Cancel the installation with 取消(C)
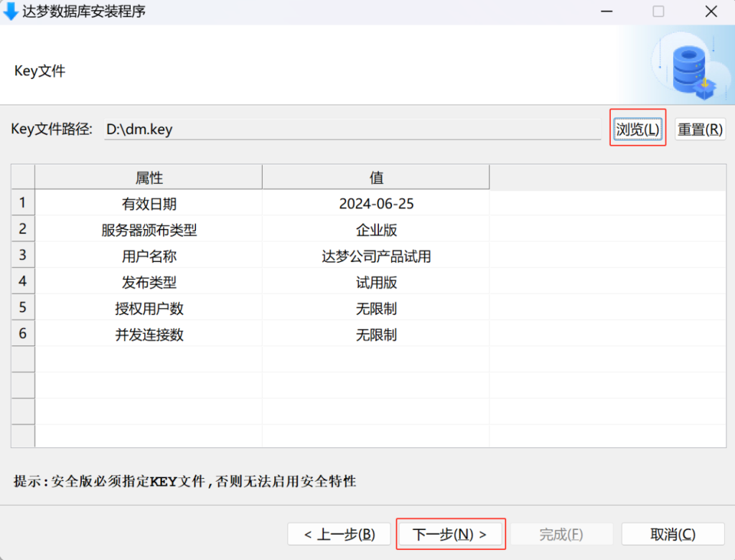The width and height of the screenshot is (735, 560). 672,534
